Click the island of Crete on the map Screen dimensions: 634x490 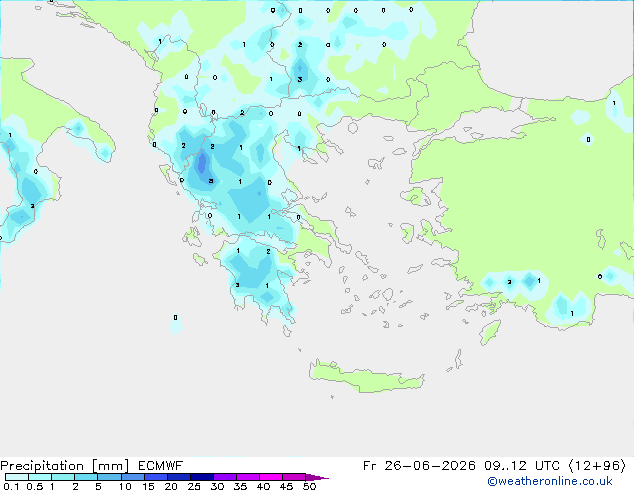[366, 376]
